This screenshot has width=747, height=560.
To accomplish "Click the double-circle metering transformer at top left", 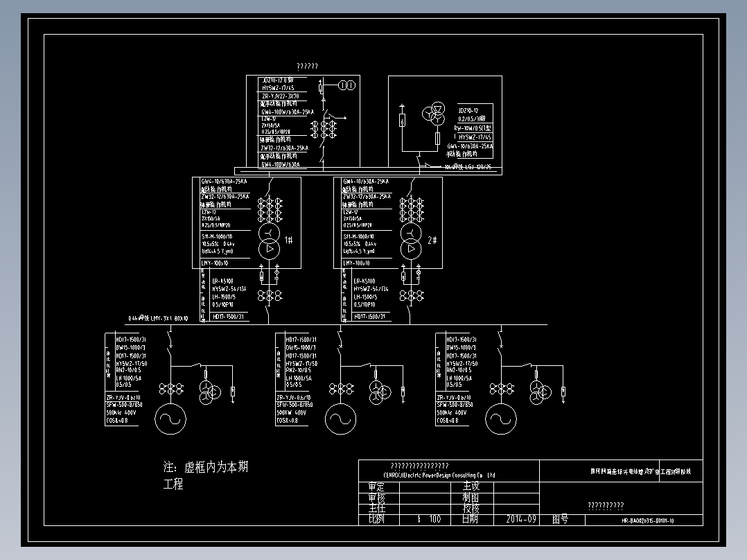I will pos(346,85).
